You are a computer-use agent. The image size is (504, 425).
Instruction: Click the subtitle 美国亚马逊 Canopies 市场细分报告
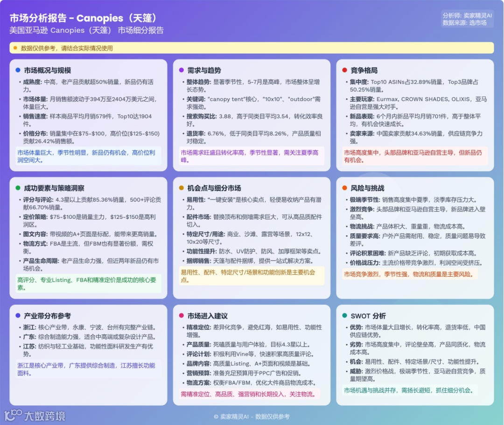click(x=86, y=30)
